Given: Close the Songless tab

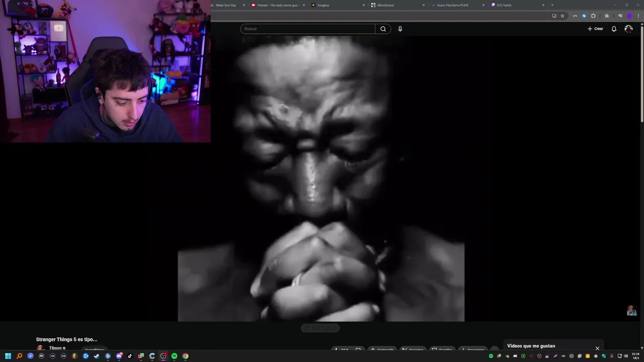Looking at the screenshot, I should pos(364,5).
